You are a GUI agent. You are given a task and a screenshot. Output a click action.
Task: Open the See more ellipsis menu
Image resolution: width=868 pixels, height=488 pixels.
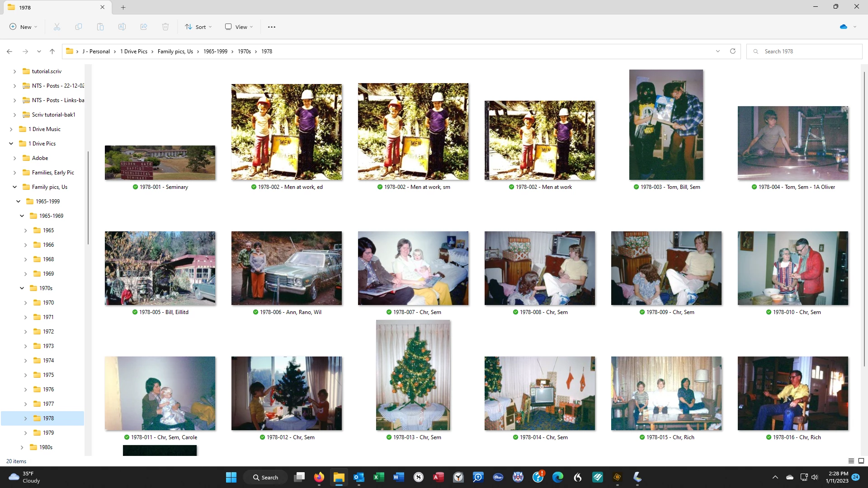[x=272, y=27]
